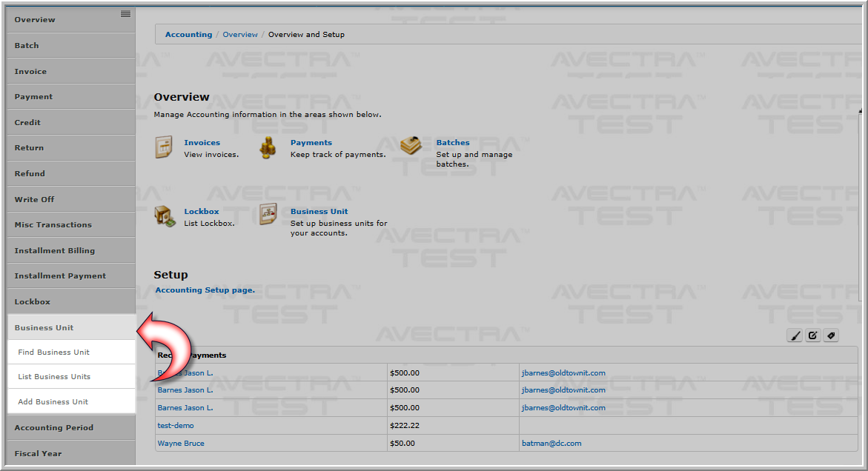Click the Business Unit chart icon
This screenshot has width=868, height=471.
click(x=268, y=215)
